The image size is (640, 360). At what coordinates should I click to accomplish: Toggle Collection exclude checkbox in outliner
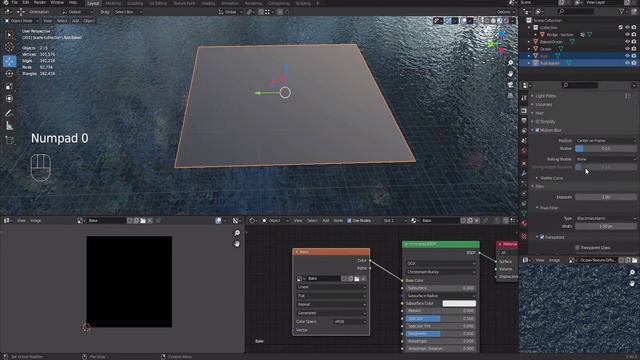(620, 27)
